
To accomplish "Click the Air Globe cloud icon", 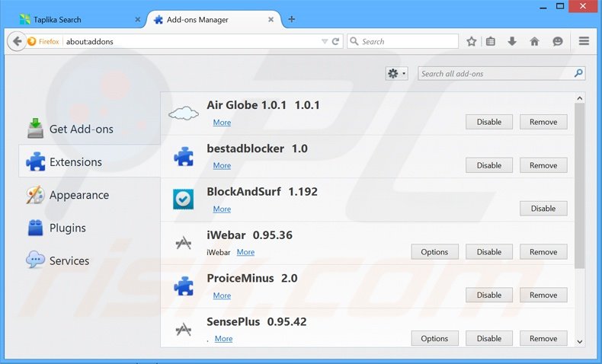I will 184,113.
